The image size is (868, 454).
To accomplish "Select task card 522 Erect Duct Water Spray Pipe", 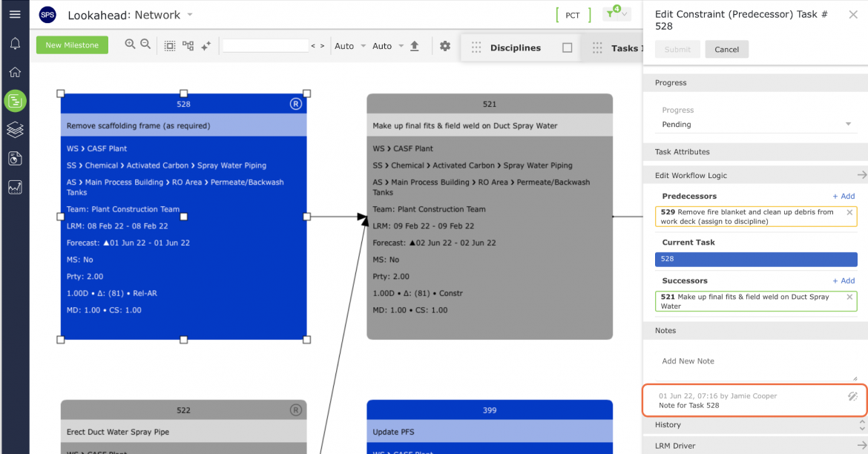I will [183, 427].
